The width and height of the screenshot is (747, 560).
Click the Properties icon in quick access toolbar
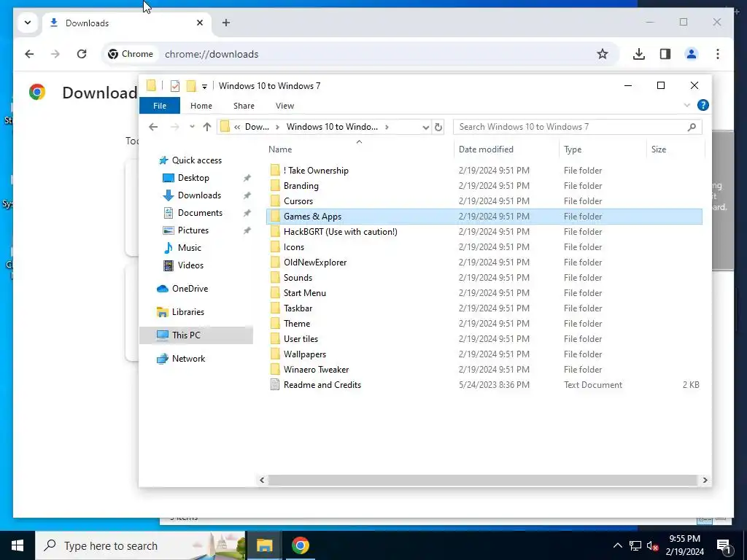click(x=175, y=86)
